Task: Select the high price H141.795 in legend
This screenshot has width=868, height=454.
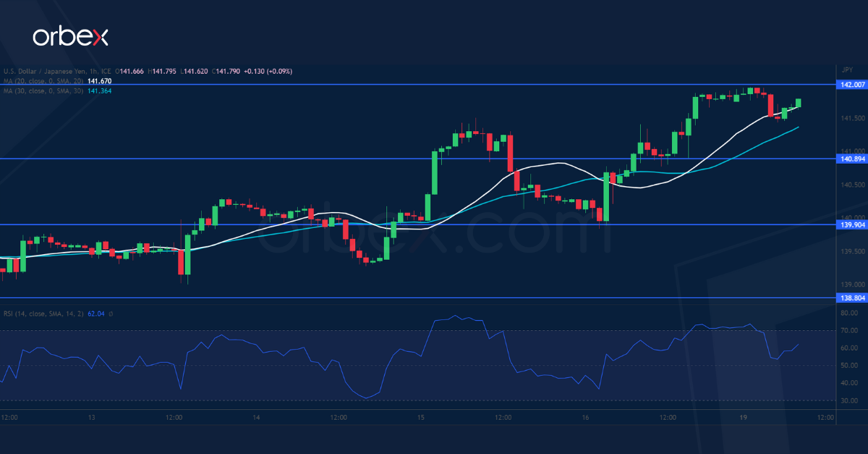Action: pos(162,72)
